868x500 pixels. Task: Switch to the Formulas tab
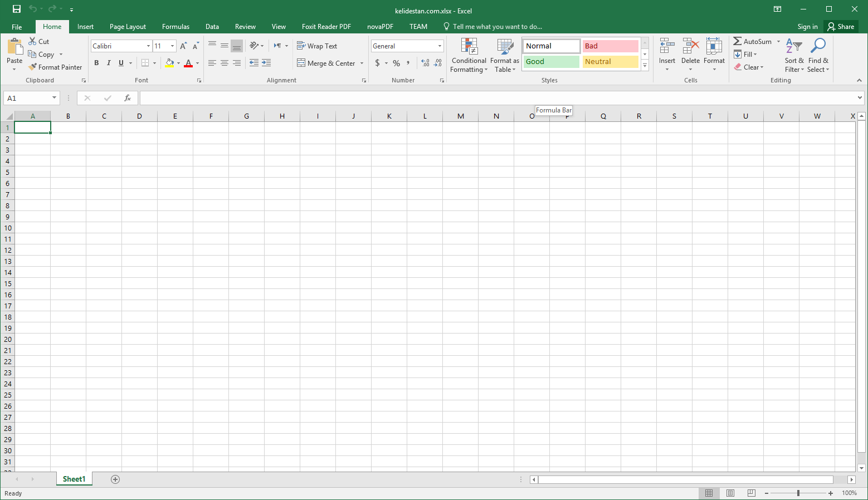pos(175,27)
